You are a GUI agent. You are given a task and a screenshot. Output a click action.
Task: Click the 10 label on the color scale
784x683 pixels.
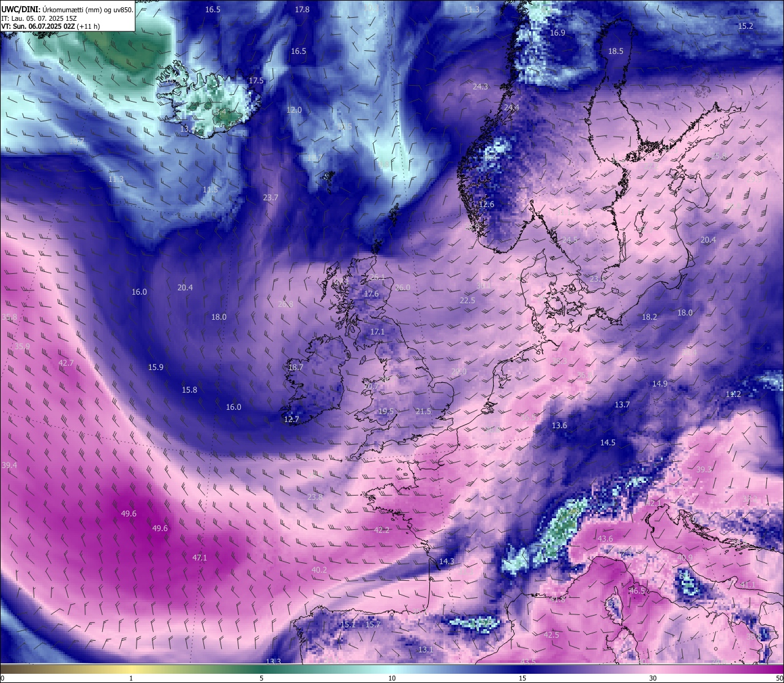click(x=392, y=678)
